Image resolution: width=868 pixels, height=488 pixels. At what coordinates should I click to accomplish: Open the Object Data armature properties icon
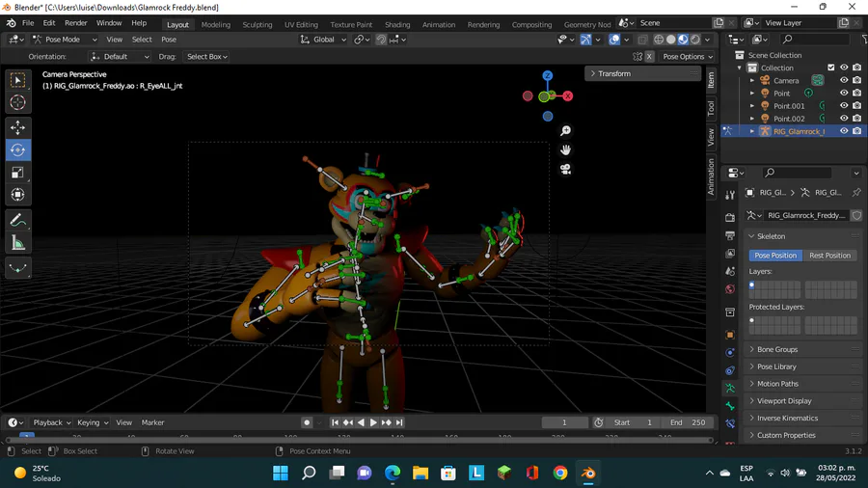730,389
